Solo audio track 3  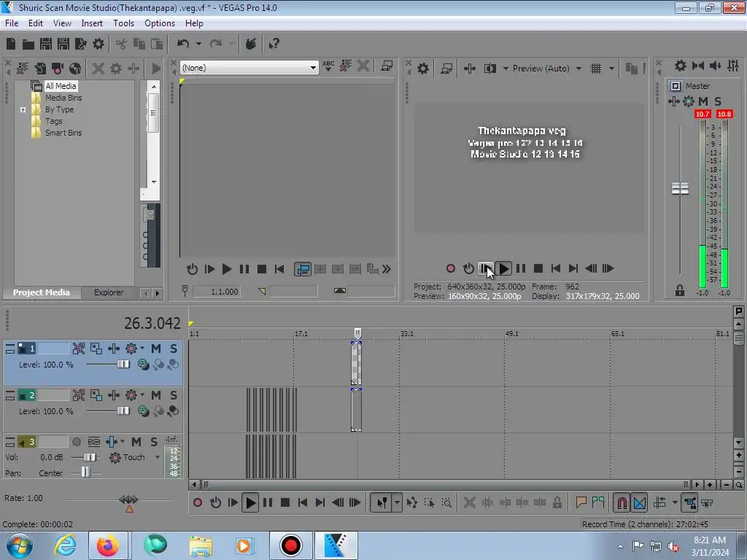pos(154,442)
